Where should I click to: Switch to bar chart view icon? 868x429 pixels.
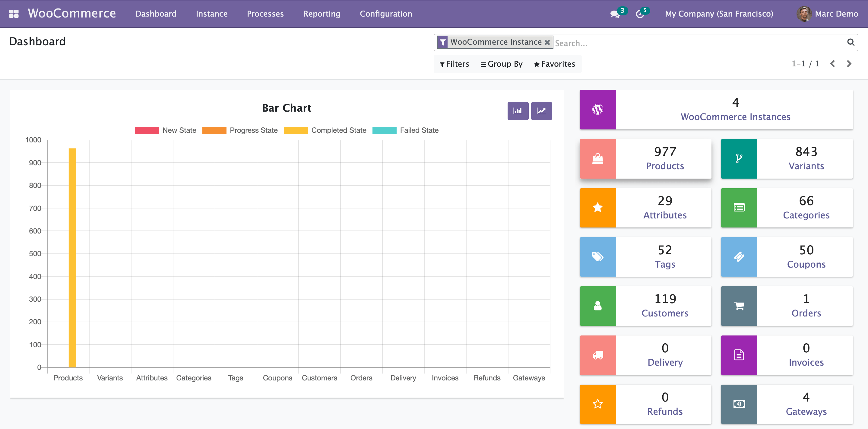[x=518, y=111]
